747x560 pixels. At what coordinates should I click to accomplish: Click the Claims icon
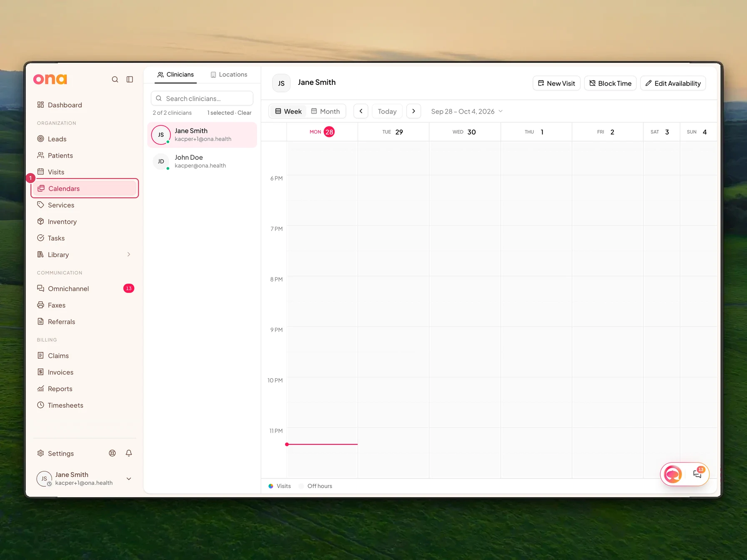tap(40, 356)
